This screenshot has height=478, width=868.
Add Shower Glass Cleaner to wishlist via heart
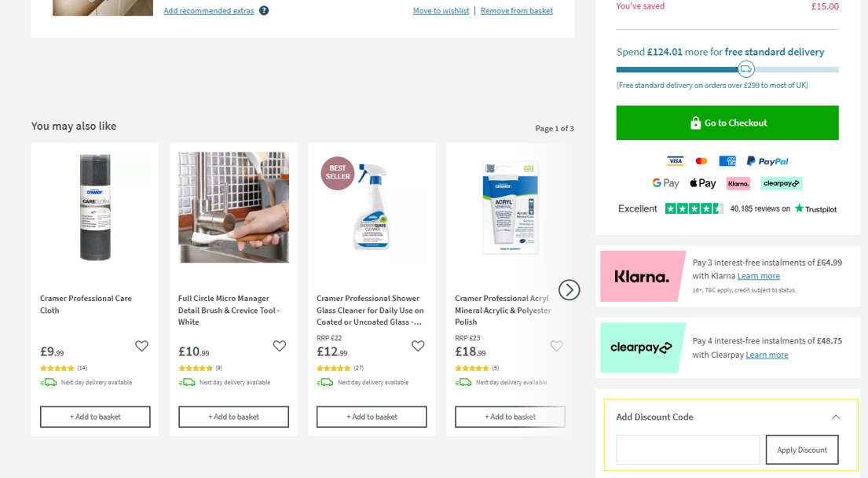coord(418,346)
